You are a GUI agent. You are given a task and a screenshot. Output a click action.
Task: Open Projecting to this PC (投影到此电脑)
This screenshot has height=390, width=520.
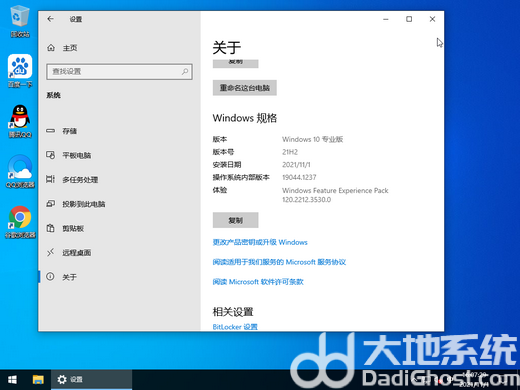pos(119,204)
